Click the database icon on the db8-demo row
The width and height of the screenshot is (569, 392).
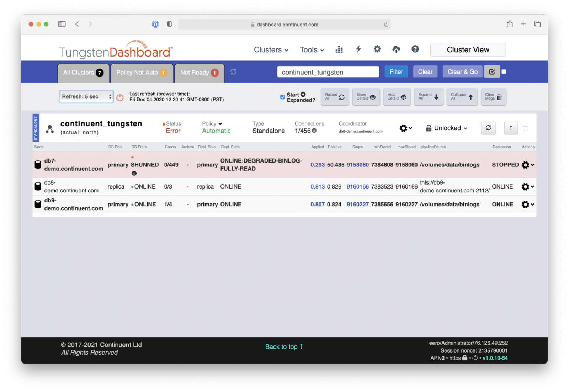pyautogui.click(x=38, y=186)
